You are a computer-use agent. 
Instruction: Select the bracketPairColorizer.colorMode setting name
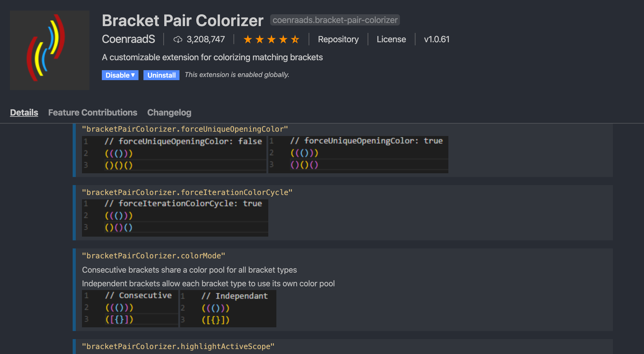(x=153, y=256)
